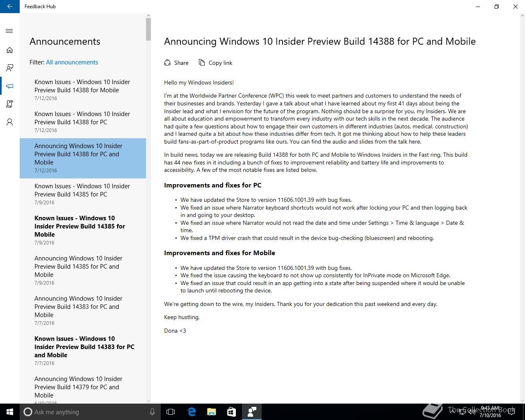The image size is (525, 420).
Task: Restore down the Feedback Hub window
Action: pos(496,7)
